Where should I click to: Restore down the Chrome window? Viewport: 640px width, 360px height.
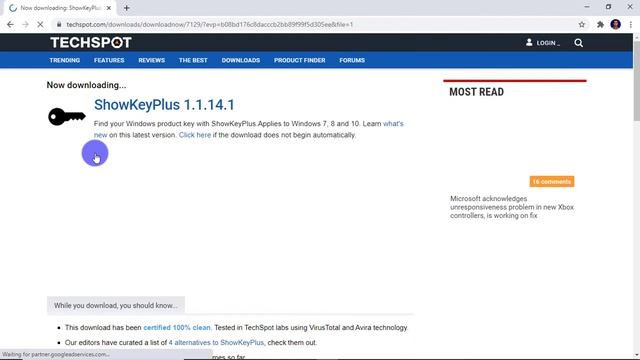click(608, 7)
